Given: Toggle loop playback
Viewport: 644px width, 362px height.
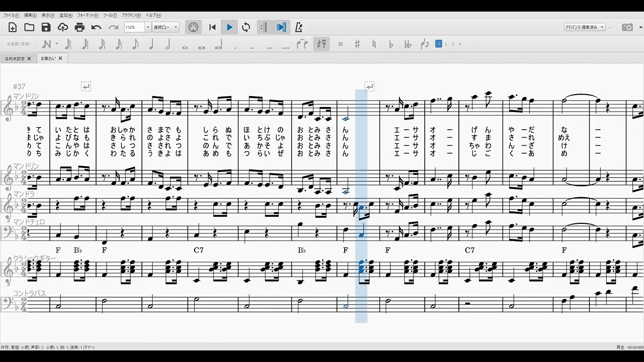Looking at the screenshot, I should click(246, 27).
